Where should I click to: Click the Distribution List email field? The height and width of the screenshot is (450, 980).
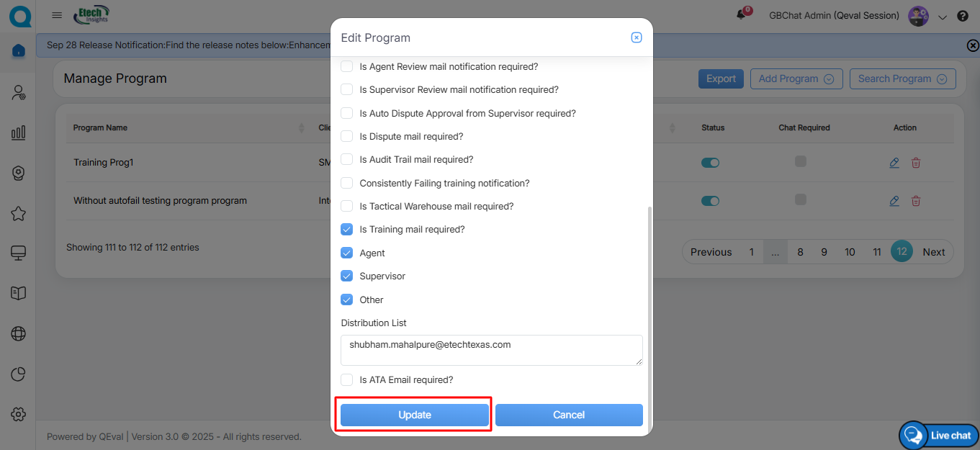(x=491, y=350)
